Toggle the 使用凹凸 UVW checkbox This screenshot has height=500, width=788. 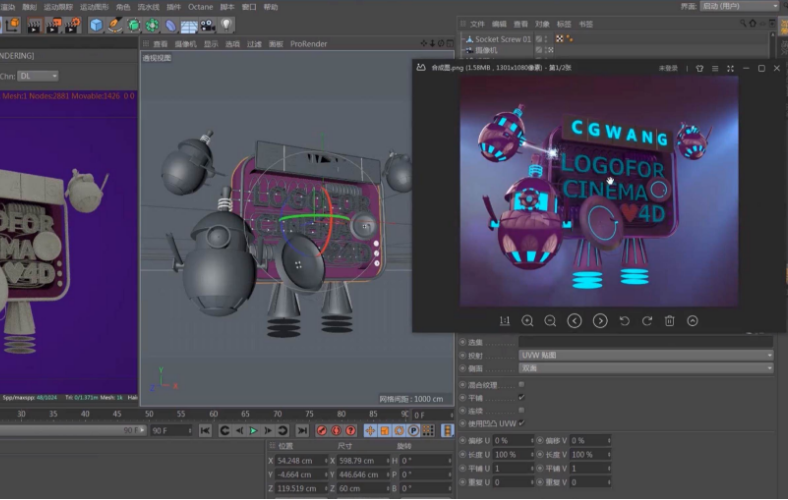click(521, 423)
